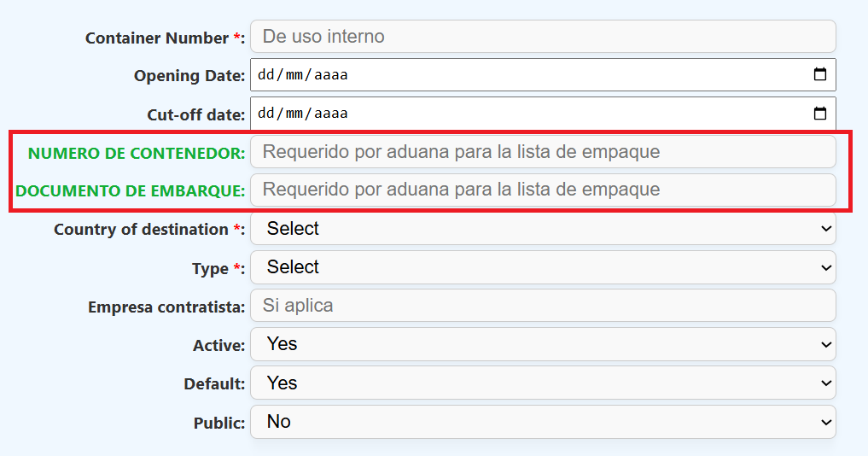
Task: Click the DOCUMENTO DE EMBARQUE field
Action: pyautogui.click(x=542, y=190)
